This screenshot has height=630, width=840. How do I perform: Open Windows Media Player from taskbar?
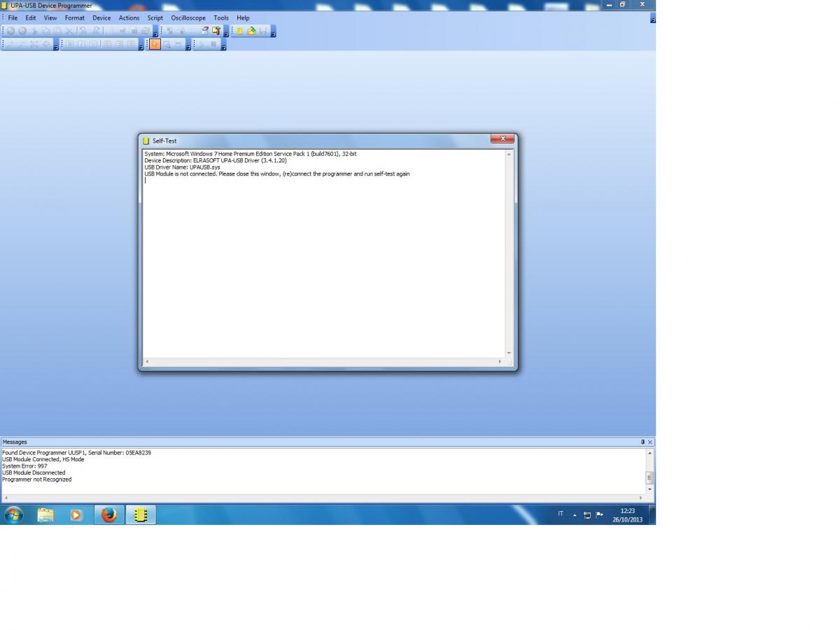[76, 515]
